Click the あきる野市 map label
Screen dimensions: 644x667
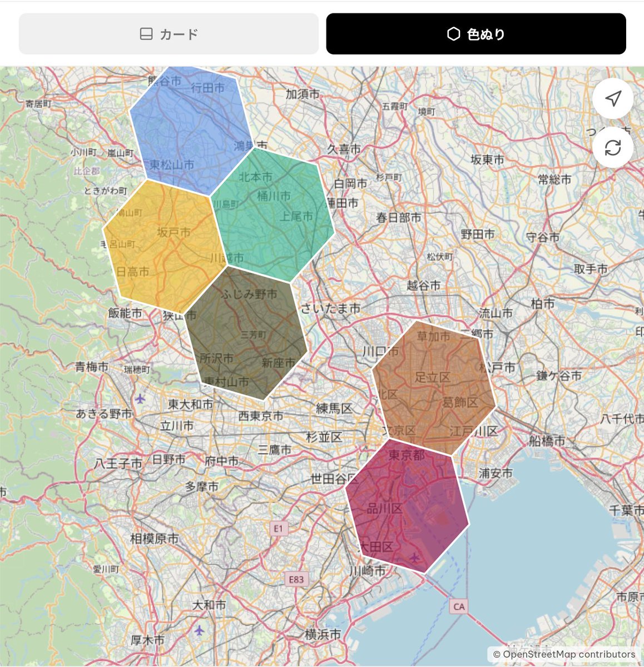105,414
